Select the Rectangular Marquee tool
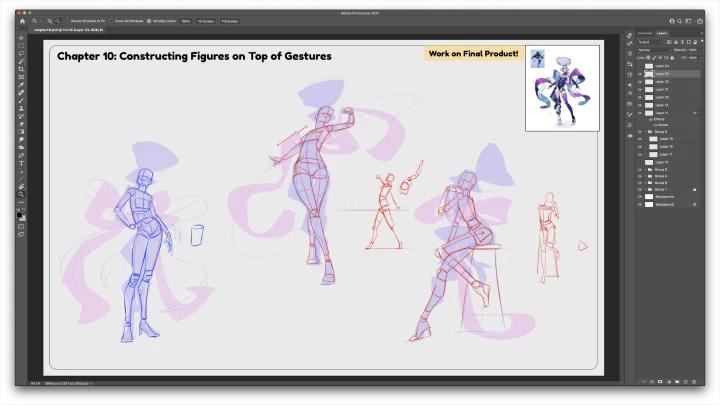This screenshot has height=405, width=720. point(21,46)
